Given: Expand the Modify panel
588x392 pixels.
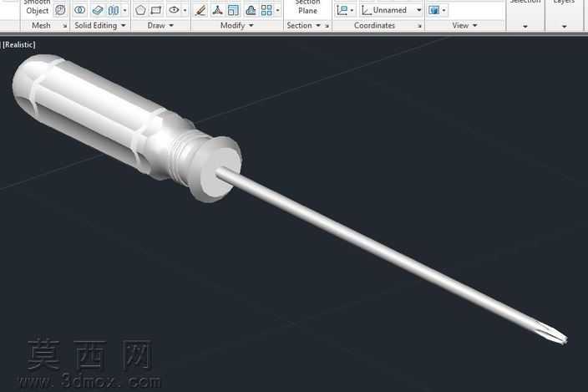Looking at the screenshot, I should click(x=237, y=26).
